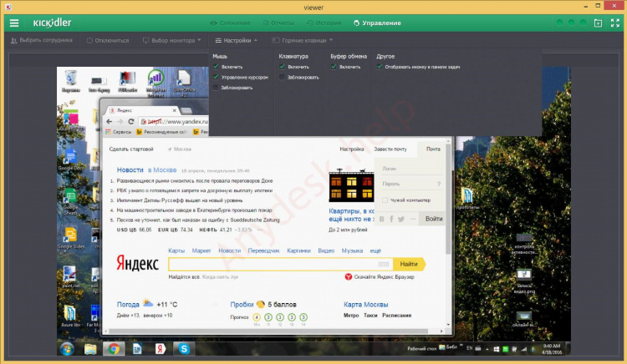
Task: Open the запись видео.png desktop file
Action: pos(524,281)
